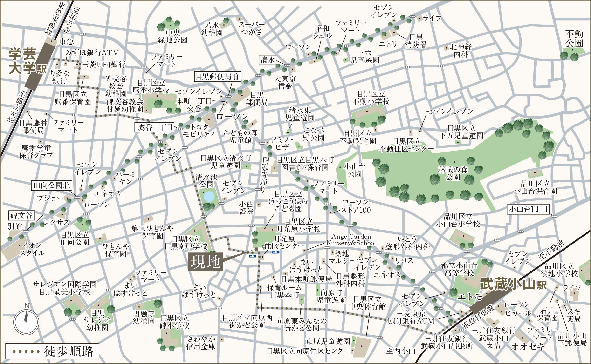Click the 小西醫院 clinic label
This screenshot has height=364, width=591.
pos(246,207)
